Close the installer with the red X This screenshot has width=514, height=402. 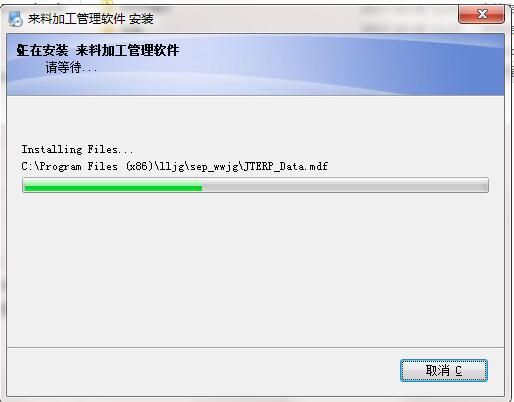(x=481, y=14)
